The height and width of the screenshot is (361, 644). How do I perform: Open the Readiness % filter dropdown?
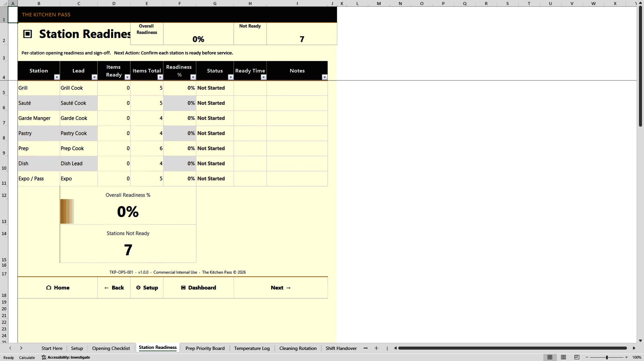coord(193,77)
